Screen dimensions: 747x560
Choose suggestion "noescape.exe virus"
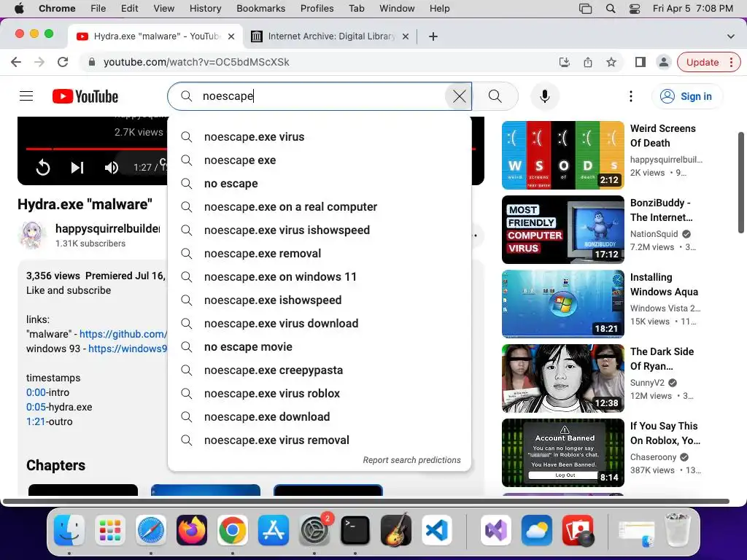pos(320,136)
